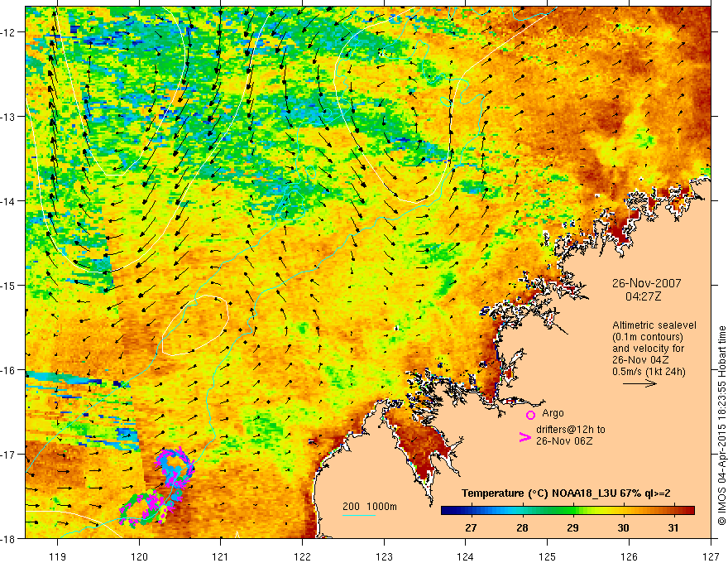The width and height of the screenshot is (728, 563).
Task: Click the color bar tick label 29
Action: coord(572,527)
